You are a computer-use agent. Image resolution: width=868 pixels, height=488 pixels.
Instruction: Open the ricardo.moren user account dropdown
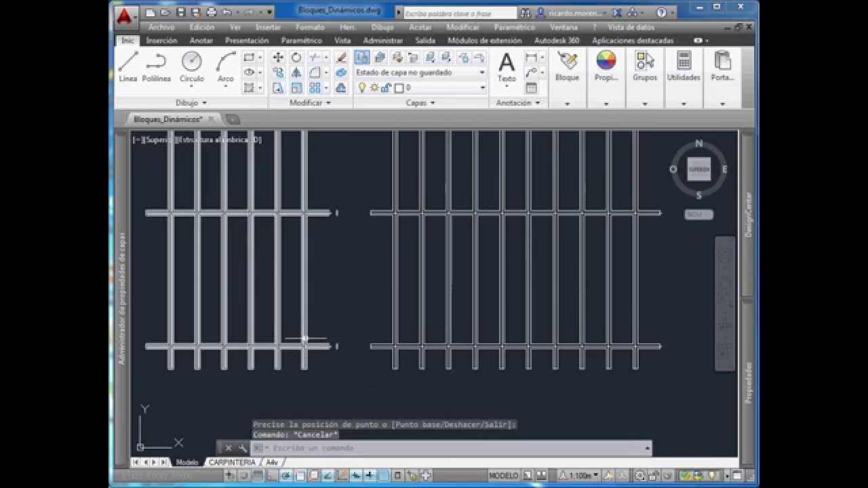(x=572, y=13)
